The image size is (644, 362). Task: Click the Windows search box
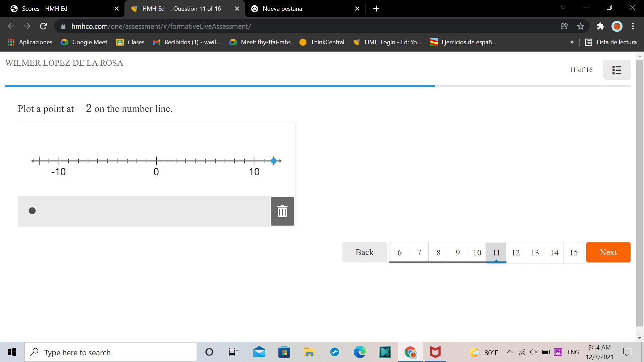[111, 352]
